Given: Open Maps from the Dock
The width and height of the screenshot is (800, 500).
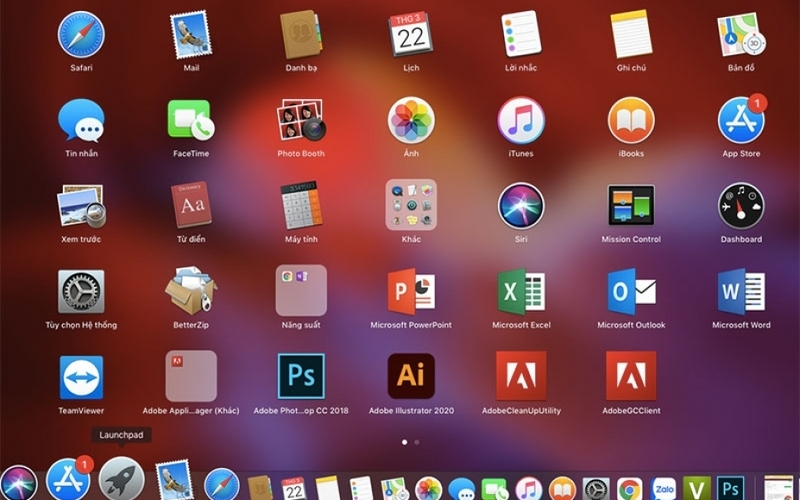Looking at the screenshot, I should click(395, 488).
